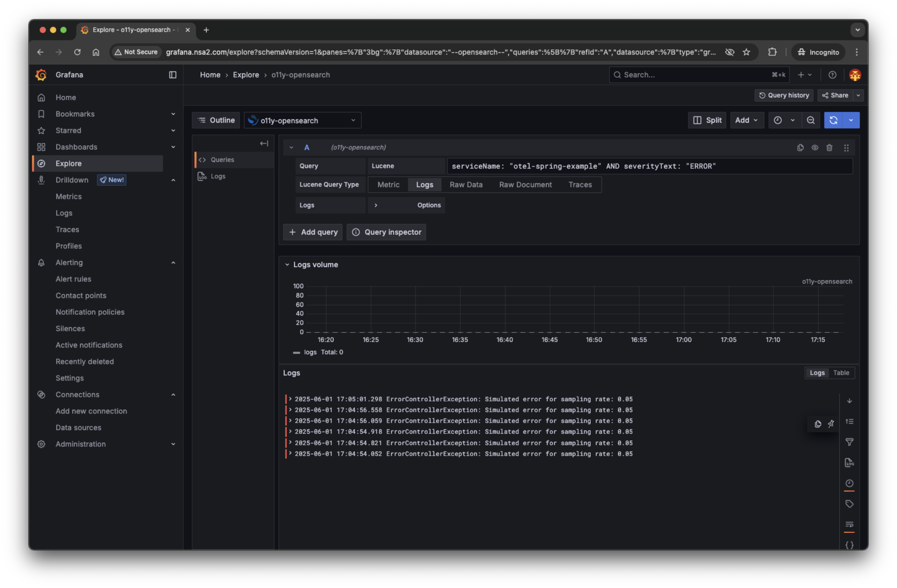This screenshot has height=588, width=897.
Task: Select the Logs view toggle in results
Action: pos(817,373)
